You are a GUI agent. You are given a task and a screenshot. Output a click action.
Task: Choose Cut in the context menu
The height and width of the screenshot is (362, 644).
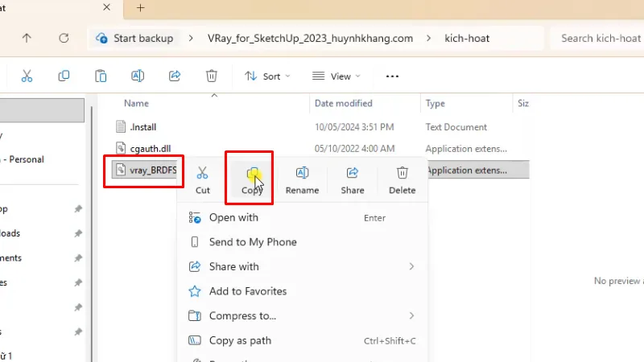click(x=203, y=179)
